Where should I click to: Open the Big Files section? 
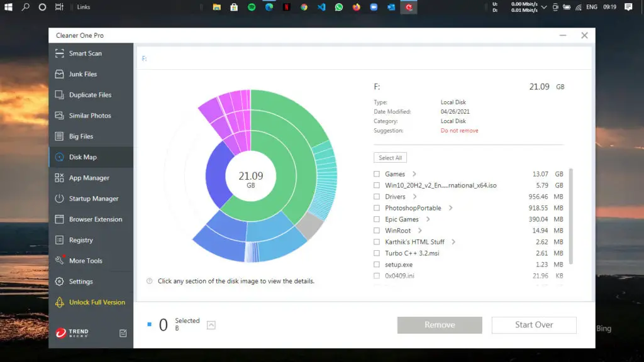[91, 136]
